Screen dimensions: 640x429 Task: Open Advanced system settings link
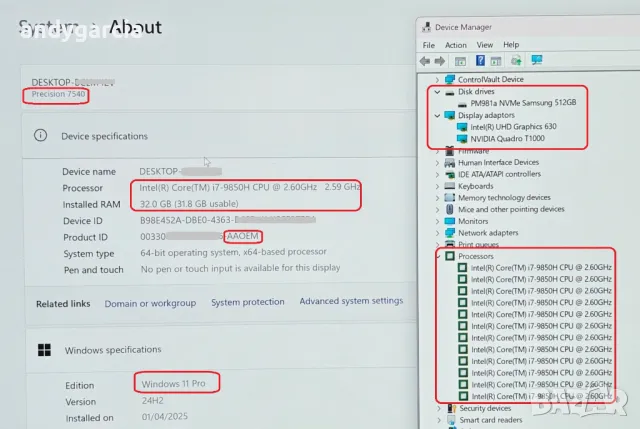click(351, 301)
